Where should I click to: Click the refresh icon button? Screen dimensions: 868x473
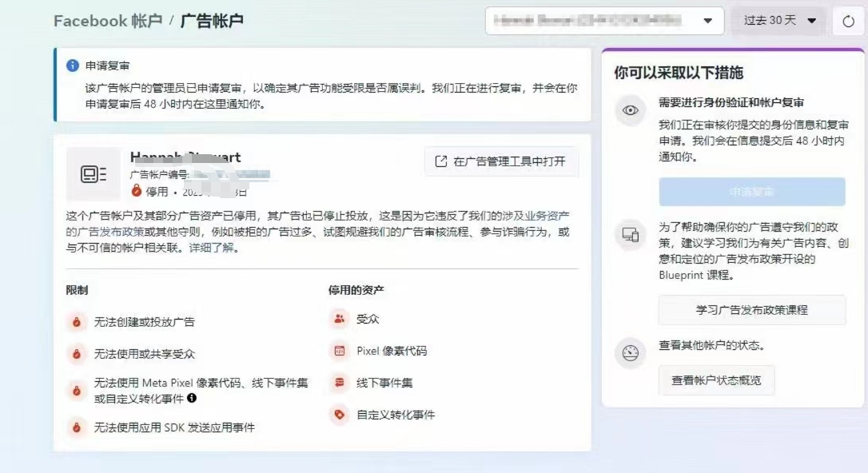848,22
